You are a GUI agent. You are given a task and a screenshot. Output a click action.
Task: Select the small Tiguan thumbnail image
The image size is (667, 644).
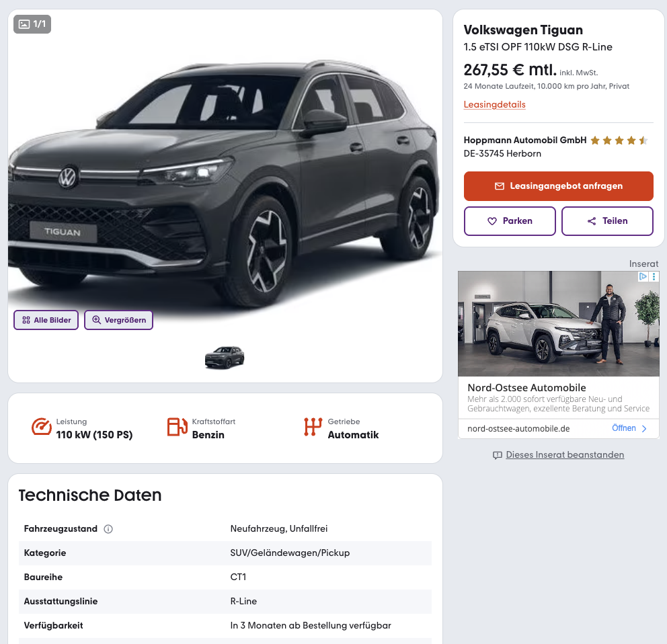point(225,357)
